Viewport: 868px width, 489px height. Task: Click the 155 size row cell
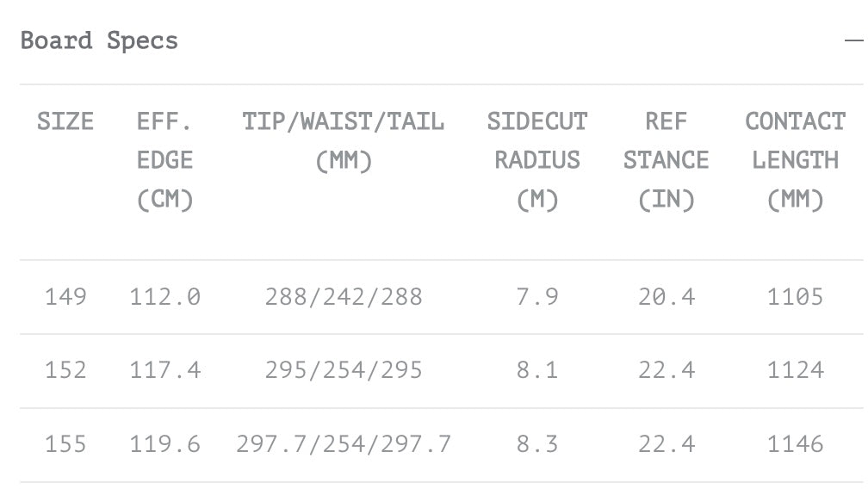pos(65,444)
